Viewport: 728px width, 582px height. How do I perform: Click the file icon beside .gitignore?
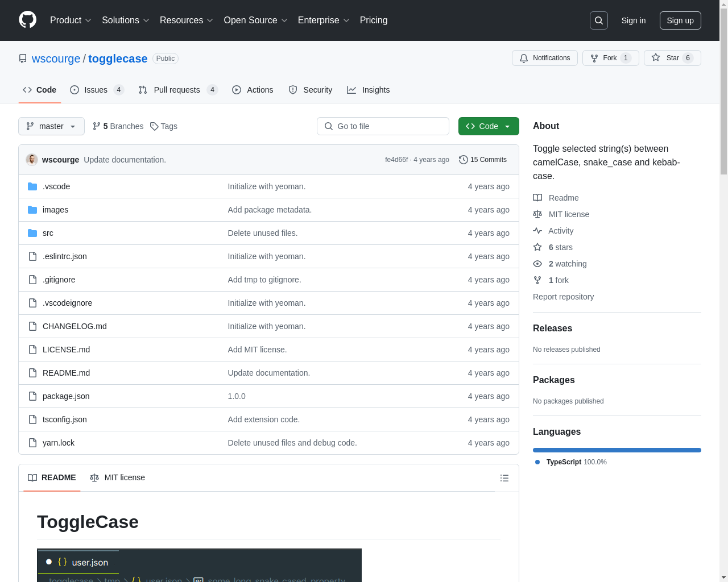click(x=32, y=280)
